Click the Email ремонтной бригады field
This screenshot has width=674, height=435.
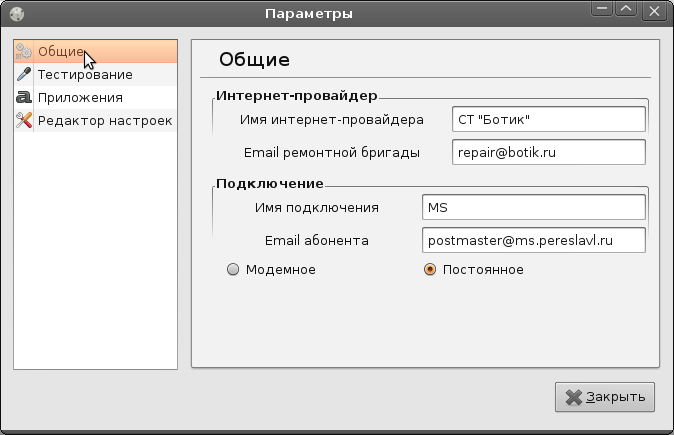click(548, 152)
